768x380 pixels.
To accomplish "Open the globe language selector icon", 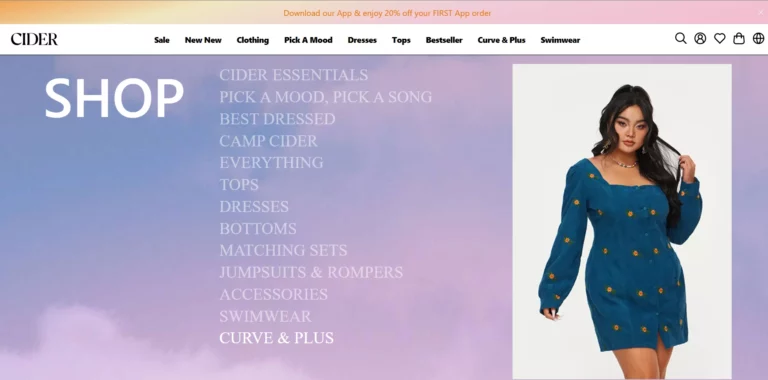I will (758, 38).
